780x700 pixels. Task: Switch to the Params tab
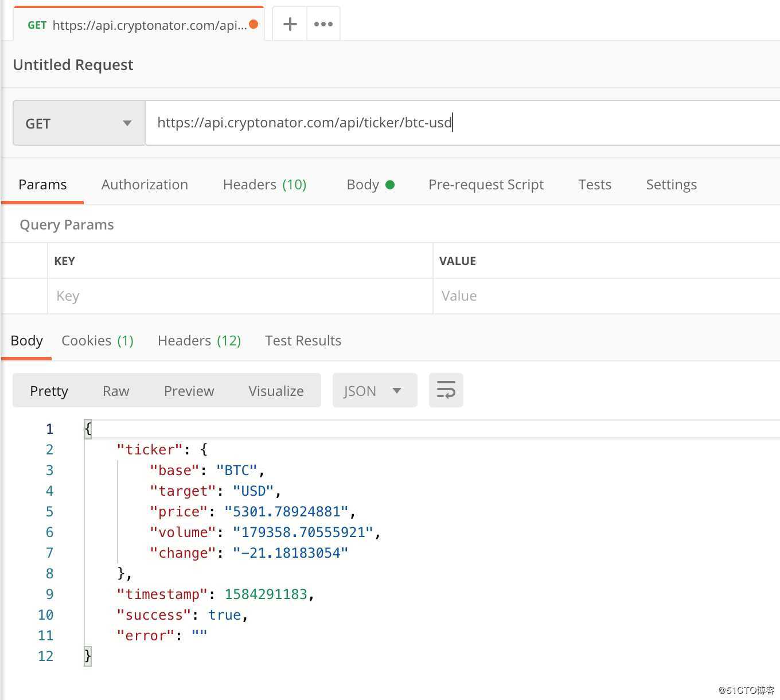click(42, 185)
